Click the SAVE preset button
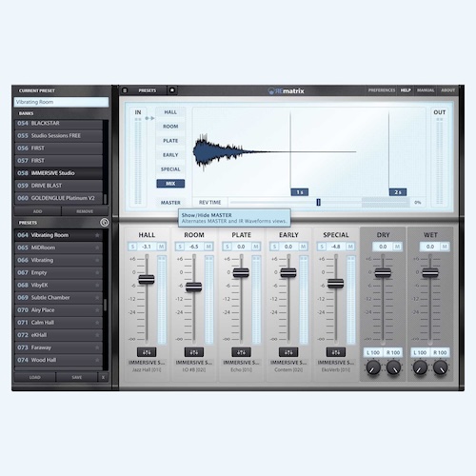The image size is (476, 476). [x=77, y=377]
